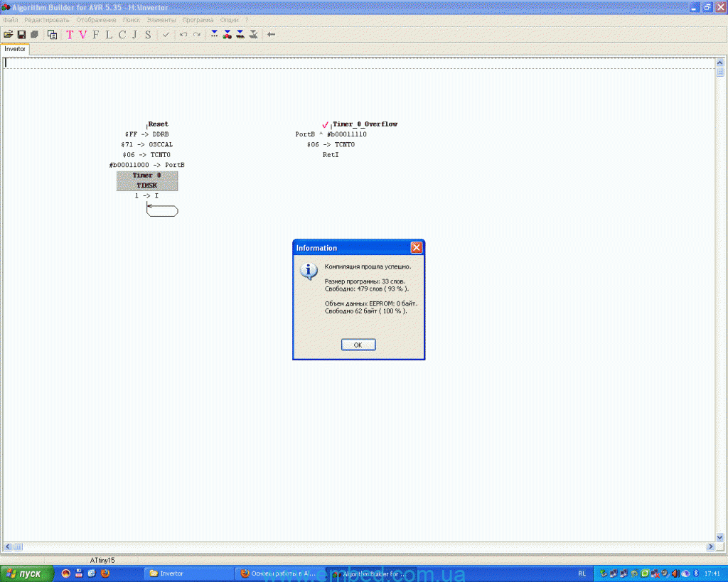Switch to the Invertor tab
This screenshot has width=728, height=582.
point(15,49)
